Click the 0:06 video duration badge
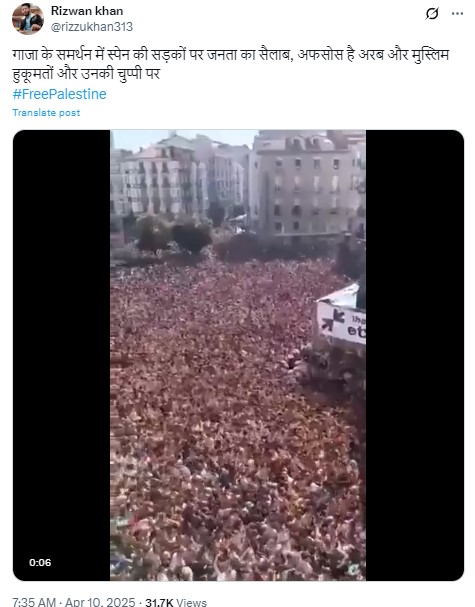The image size is (475, 607). click(40, 562)
